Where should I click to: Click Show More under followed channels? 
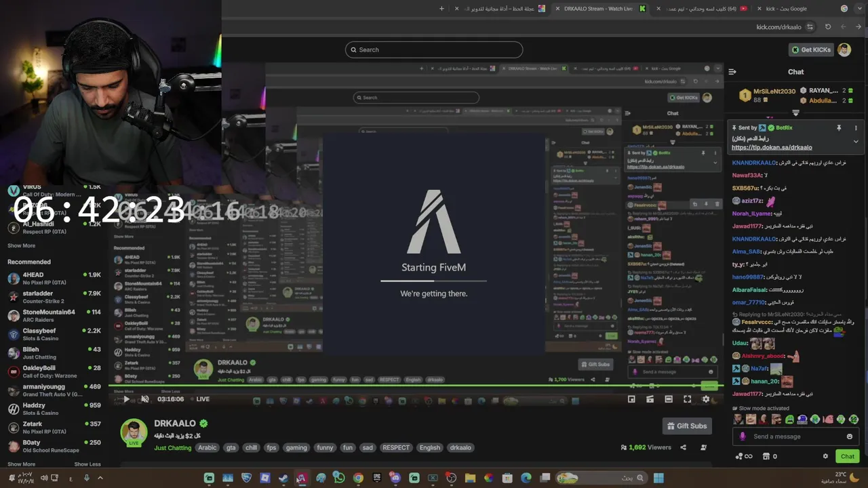point(21,245)
